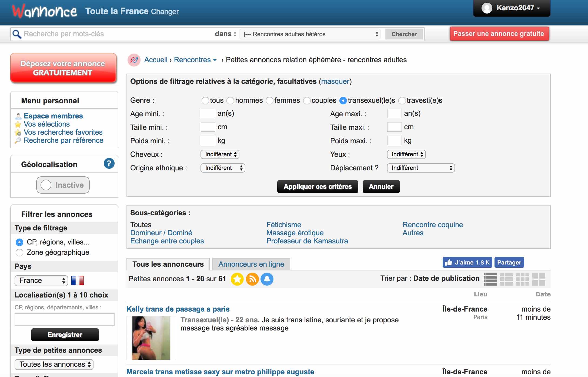Choose 'Zone géographique' filtering type
Image resolution: width=588 pixels, height=377 pixels.
click(19, 253)
